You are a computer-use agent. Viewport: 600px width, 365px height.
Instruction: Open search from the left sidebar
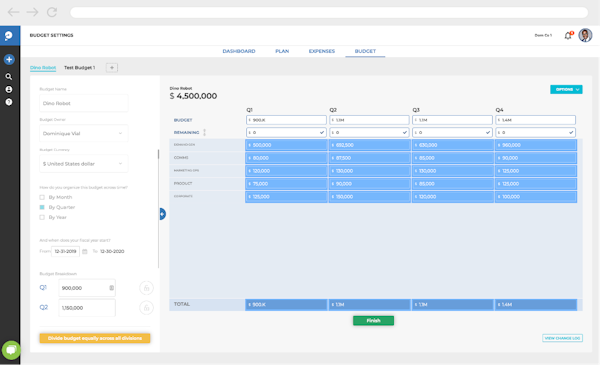coord(8,77)
